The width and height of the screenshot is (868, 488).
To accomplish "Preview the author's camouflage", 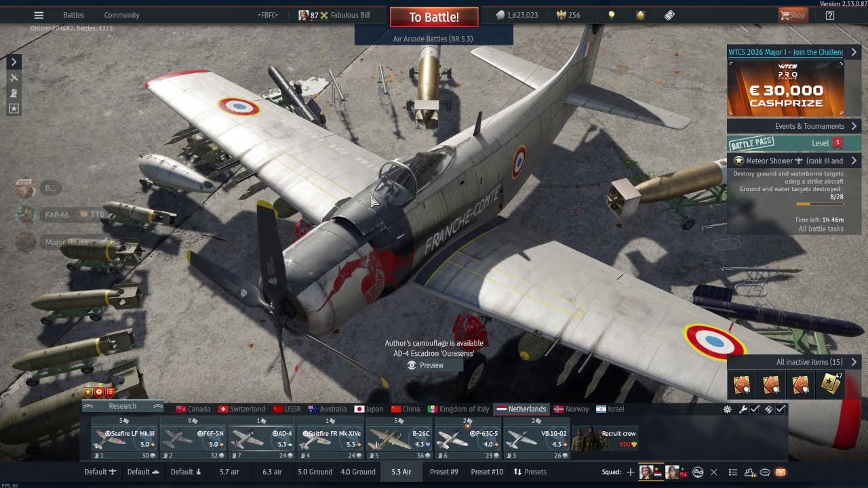I will (x=426, y=365).
